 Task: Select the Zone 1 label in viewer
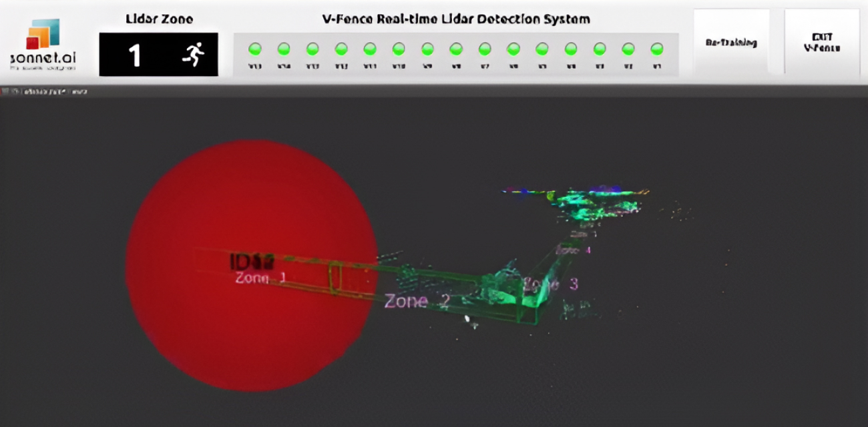point(260,278)
